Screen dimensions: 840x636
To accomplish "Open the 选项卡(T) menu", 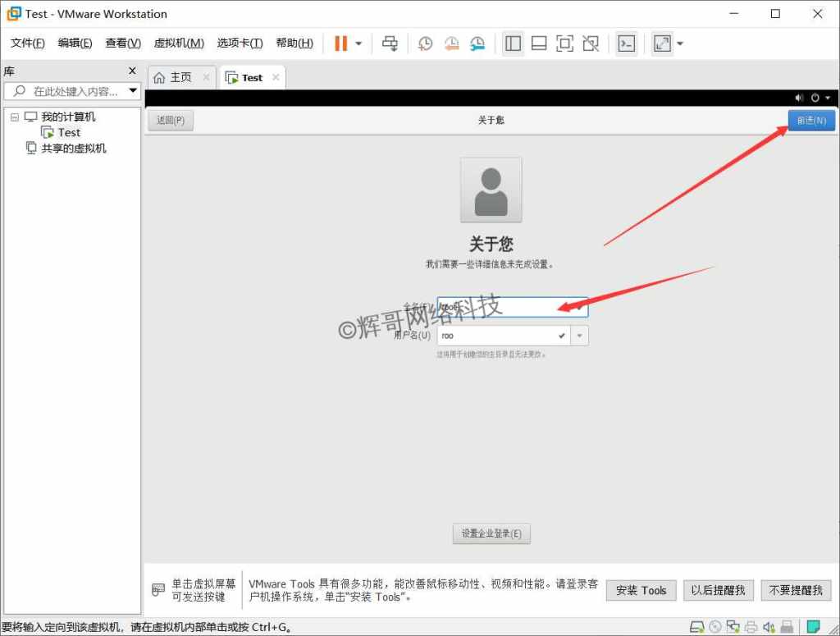I will [240, 43].
